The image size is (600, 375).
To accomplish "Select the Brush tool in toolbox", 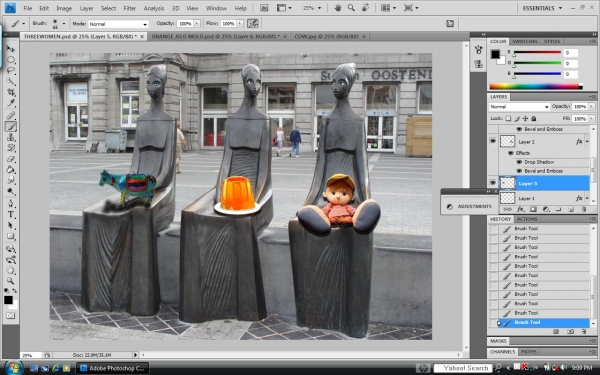I will pyautogui.click(x=11, y=126).
